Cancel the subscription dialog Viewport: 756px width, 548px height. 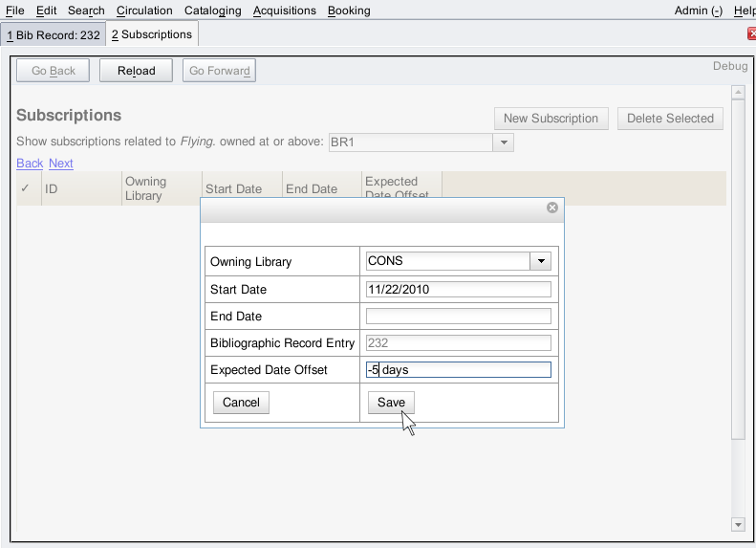(241, 403)
